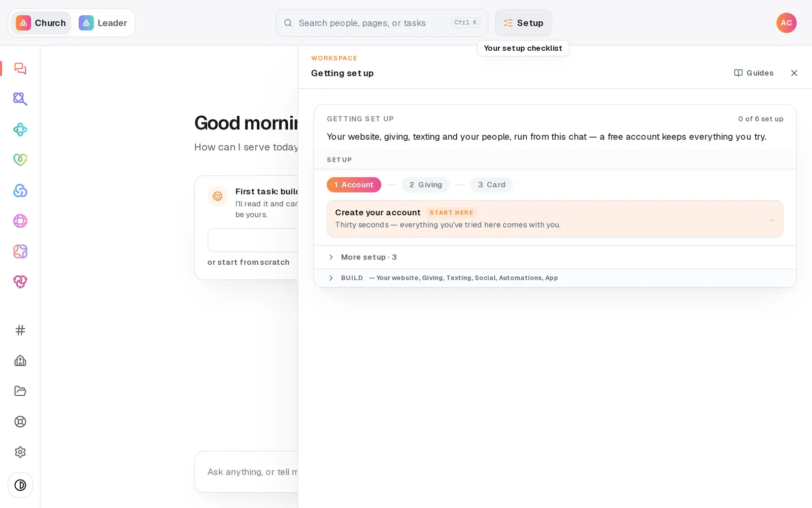
Task: Open the lifebuoy help icon
Action: point(20,422)
